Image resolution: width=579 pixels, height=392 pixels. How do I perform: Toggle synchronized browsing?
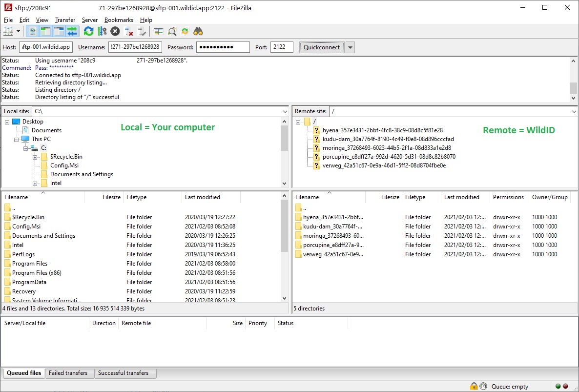click(185, 31)
